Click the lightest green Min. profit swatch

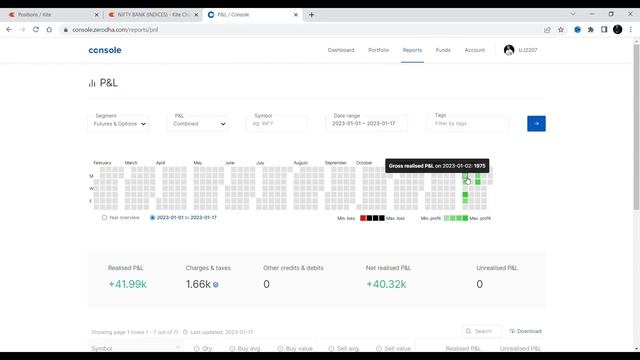(446, 218)
